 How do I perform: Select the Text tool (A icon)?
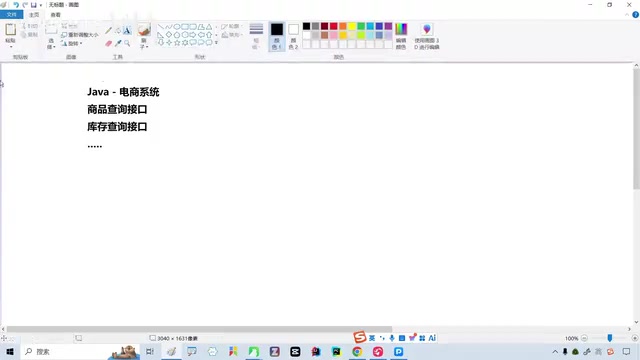(x=127, y=31)
